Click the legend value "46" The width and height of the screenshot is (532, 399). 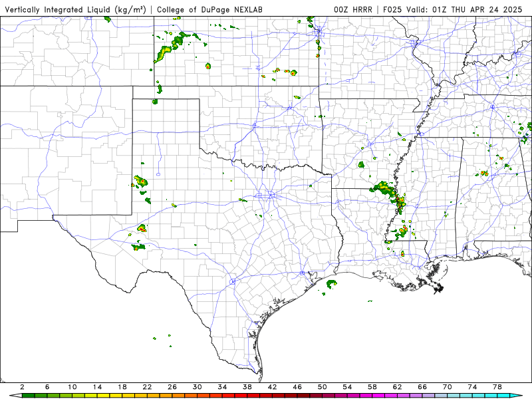[x=297, y=387]
